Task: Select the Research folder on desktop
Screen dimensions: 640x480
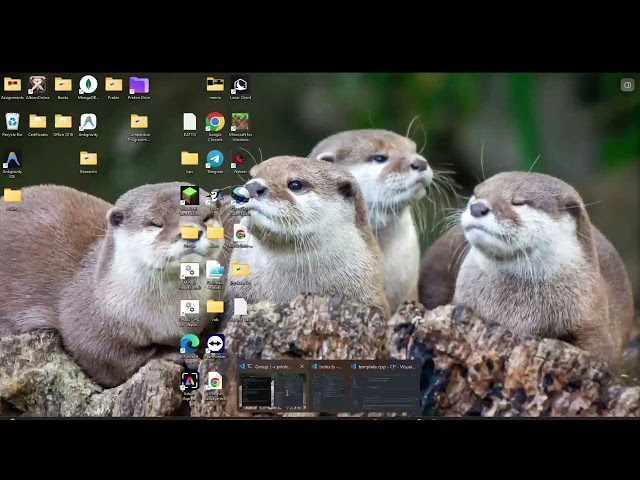Action: tap(88, 158)
